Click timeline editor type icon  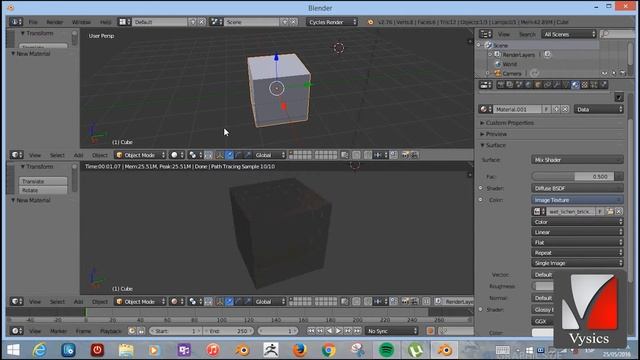(17, 331)
